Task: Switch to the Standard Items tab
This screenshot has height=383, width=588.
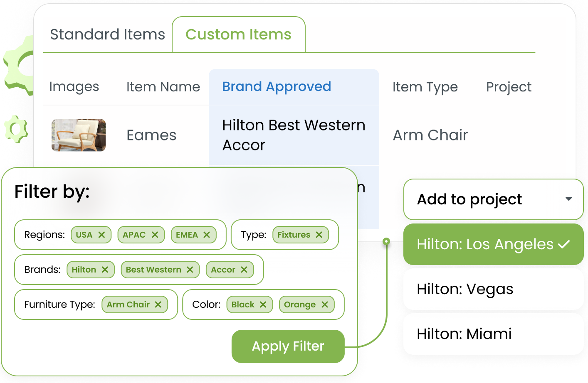Action: [107, 34]
